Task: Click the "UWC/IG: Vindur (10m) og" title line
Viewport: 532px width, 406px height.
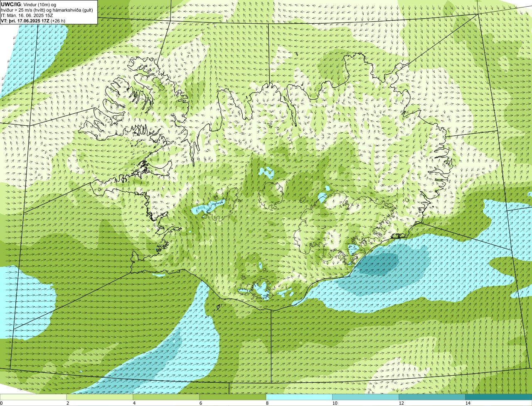Action: pos(28,4)
